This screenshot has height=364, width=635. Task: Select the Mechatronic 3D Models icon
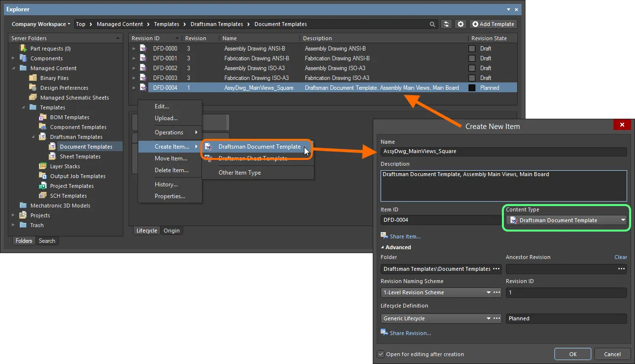point(23,205)
